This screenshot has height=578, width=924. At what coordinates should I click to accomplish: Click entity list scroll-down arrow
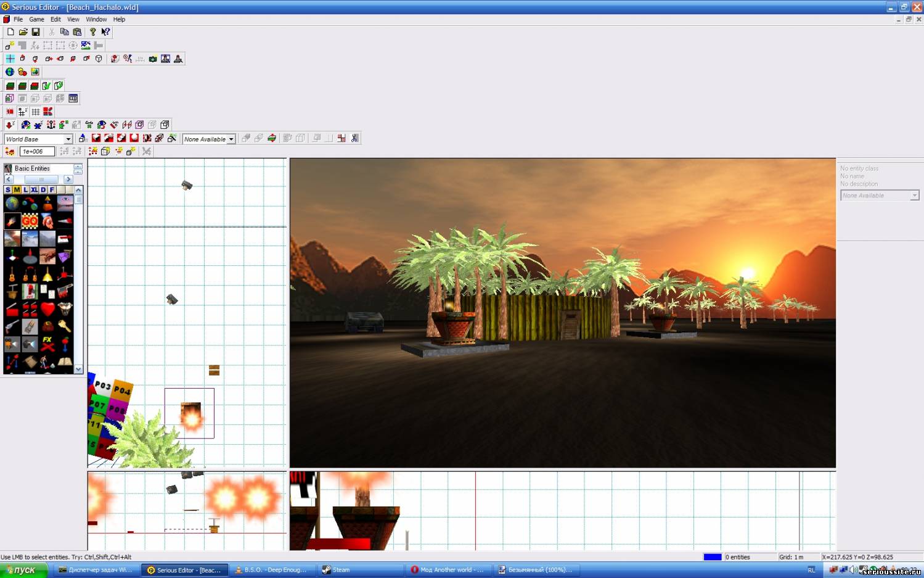pyautogui.click(x=78, y=370)
